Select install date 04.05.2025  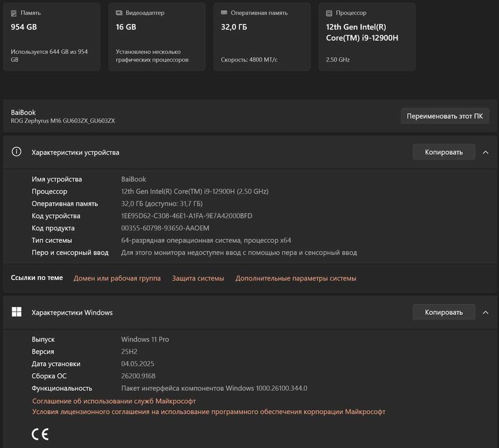coord(137,364)
